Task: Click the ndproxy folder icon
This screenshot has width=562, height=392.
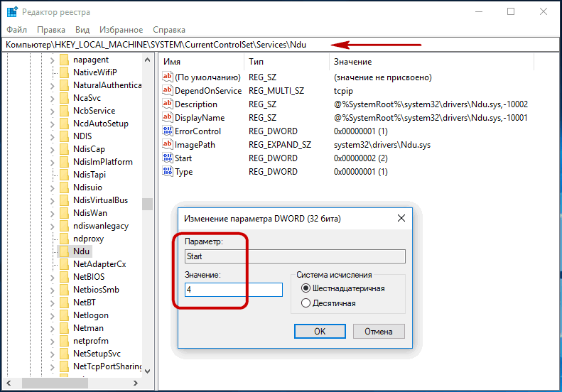Action: click(x=64, y=239)
